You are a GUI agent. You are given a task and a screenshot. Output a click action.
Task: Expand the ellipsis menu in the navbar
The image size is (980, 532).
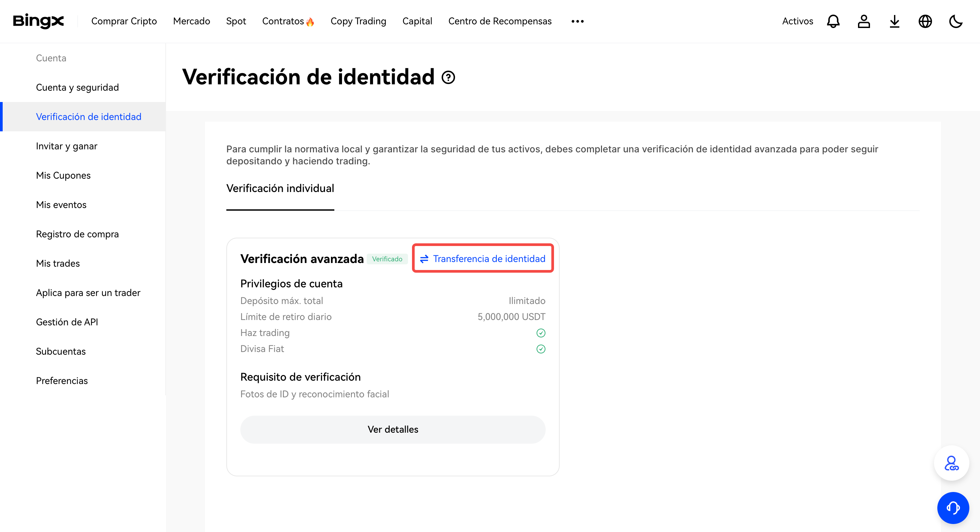coord(577,21)
